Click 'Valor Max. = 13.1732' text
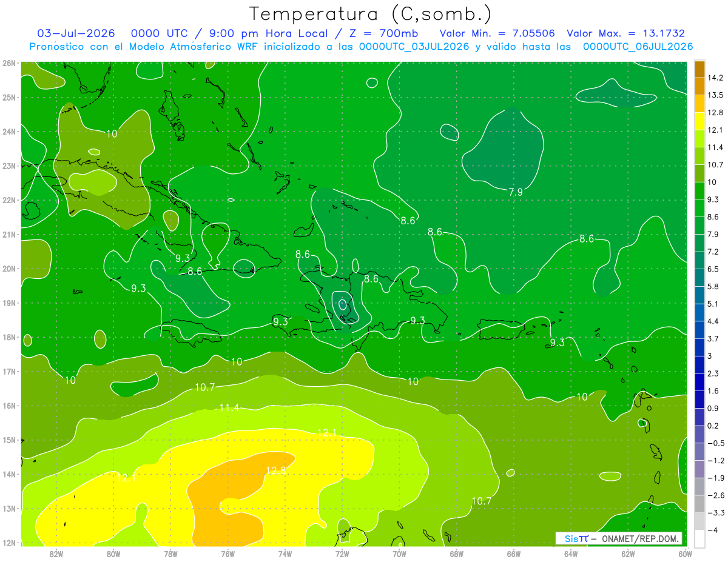 [x=625, y=33]
